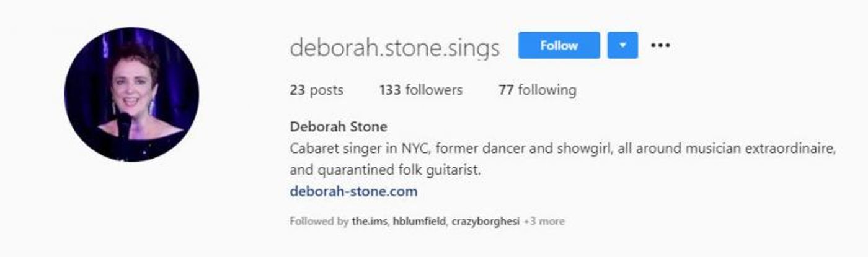Click the blue Follow button
The image size is (868, 257).
(559, 45)
